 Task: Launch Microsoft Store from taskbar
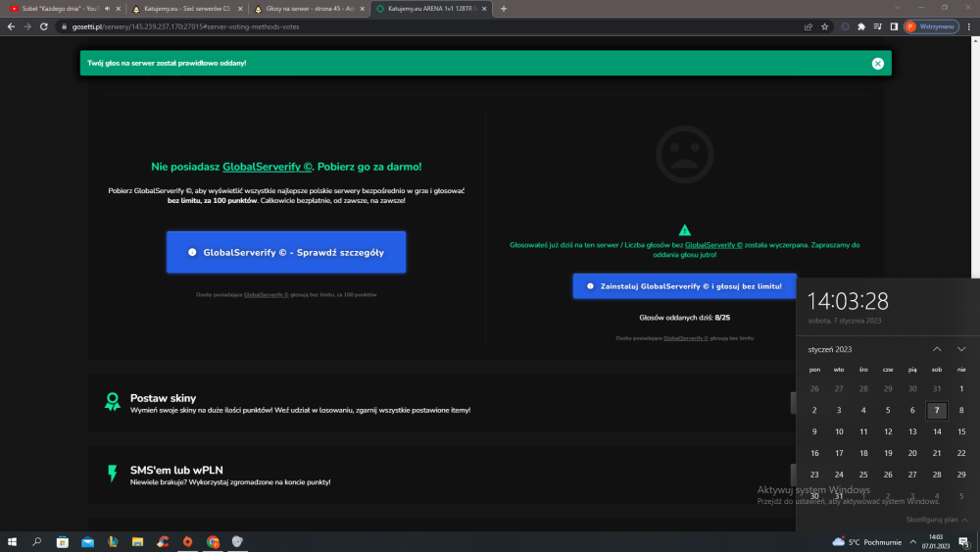click(63, 542)
